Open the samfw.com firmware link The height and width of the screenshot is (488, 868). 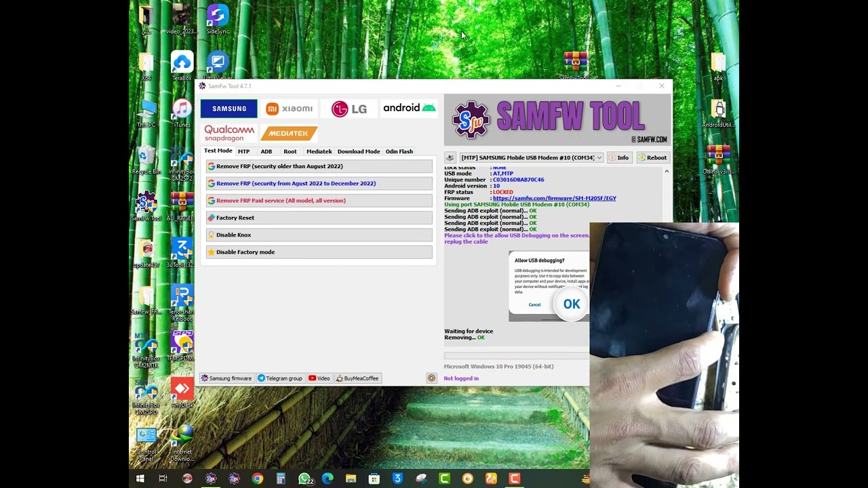coord(555,199)
